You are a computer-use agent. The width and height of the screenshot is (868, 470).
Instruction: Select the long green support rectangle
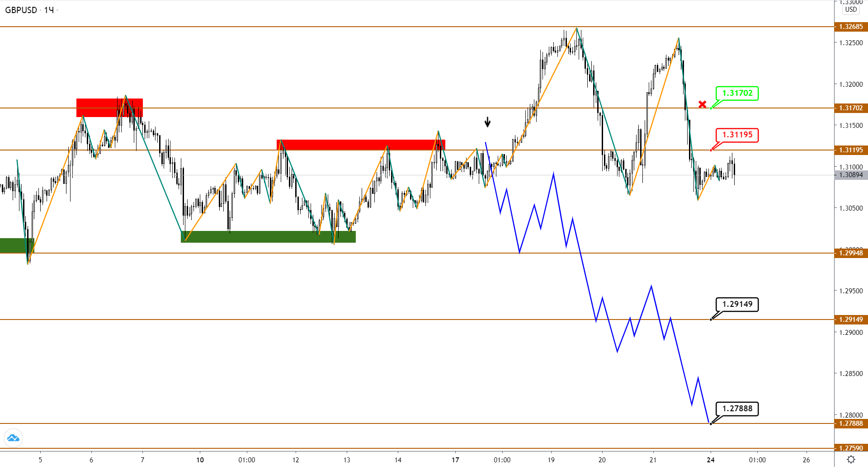tap(268, 237)
